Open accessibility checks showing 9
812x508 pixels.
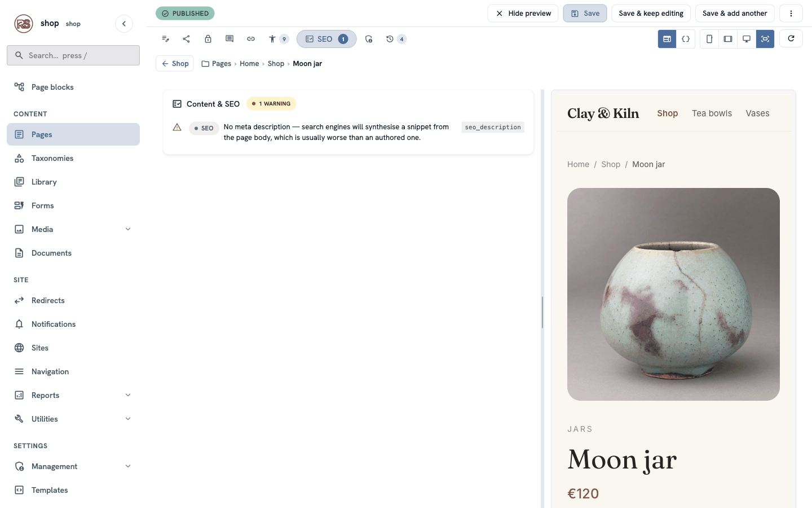point(278,39)
